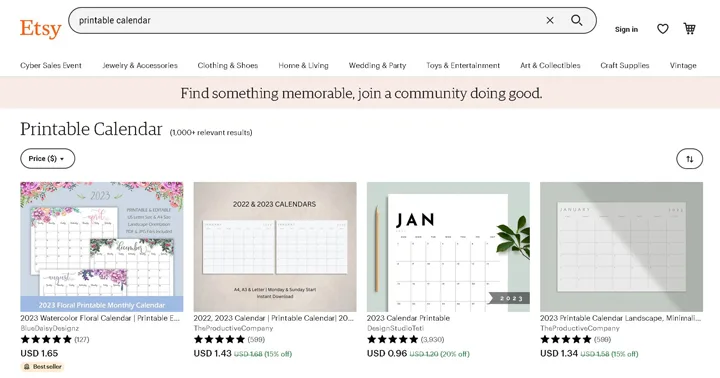Click the Etsy logo
The width and height of the screenshot is (720, 378).
click(x=40, y=29)
